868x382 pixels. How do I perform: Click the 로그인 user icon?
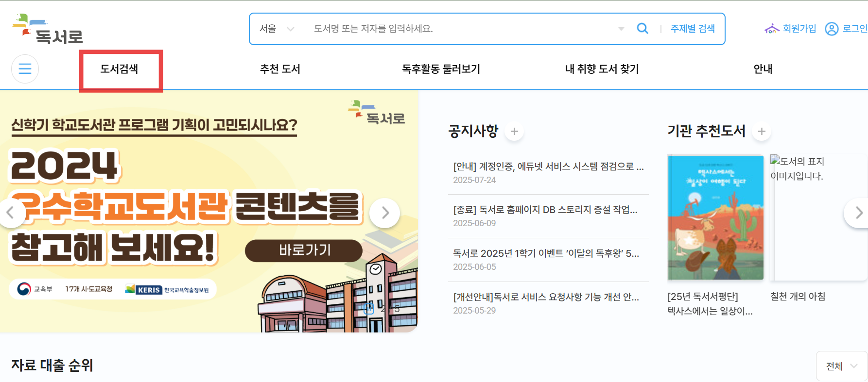click(x=832, y=29)
